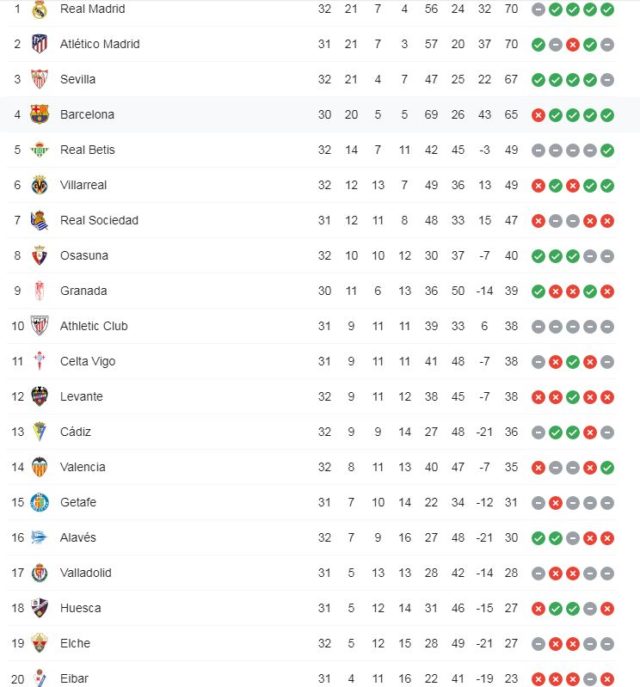This screenshot has height=687, width=640.
Task: Select the Alavés team name
Action: point(78,538)
